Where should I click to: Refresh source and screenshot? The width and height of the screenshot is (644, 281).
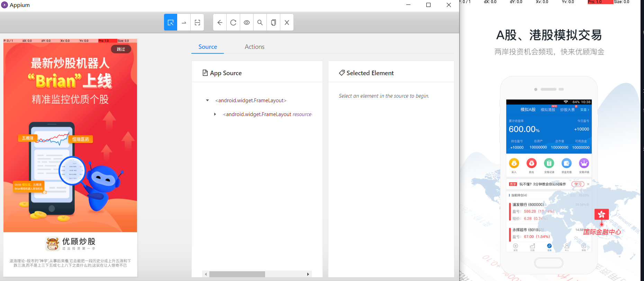point(233,23)
